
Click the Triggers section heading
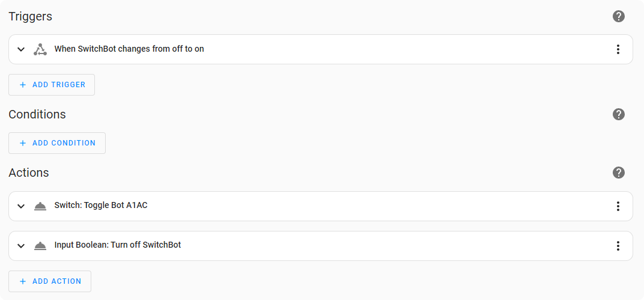point(31,16)
